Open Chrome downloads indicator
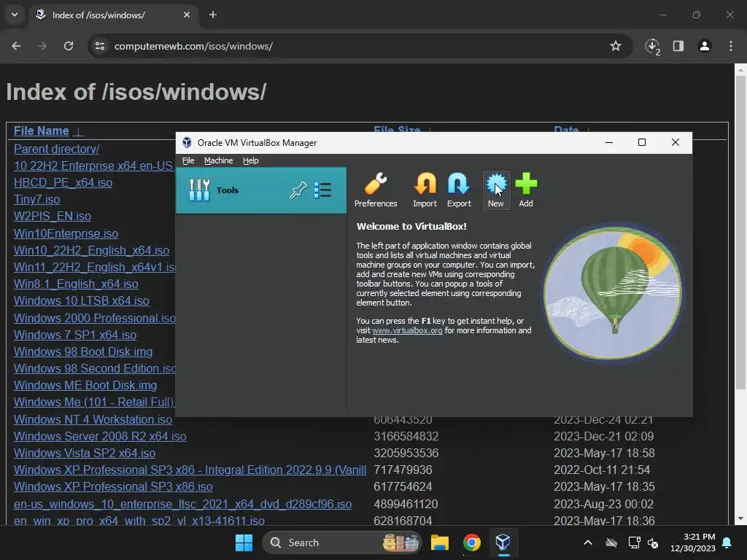This screenshot has width=747, height=560. point(652,46)
